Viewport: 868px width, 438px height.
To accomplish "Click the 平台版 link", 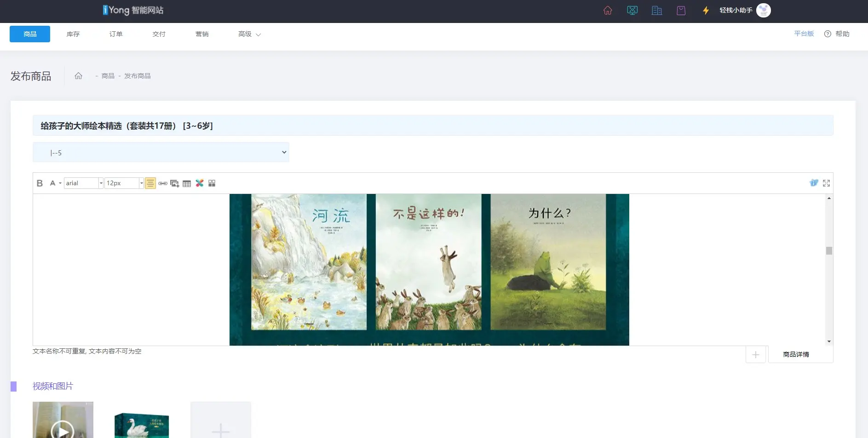I will [804, 34].
